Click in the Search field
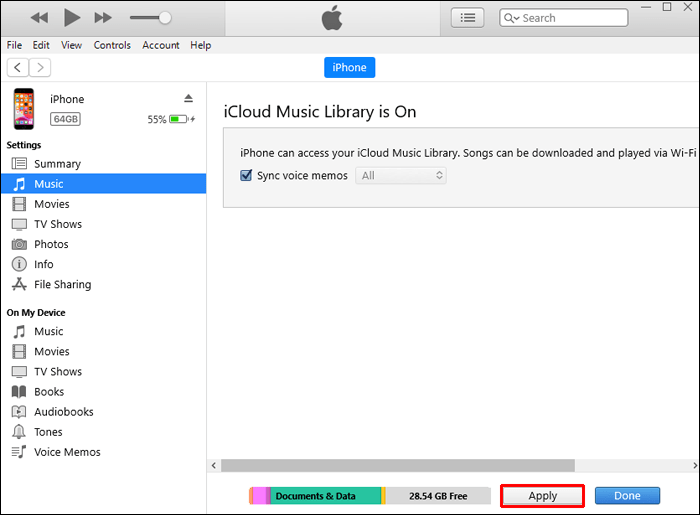 click(x=564, y=18)
